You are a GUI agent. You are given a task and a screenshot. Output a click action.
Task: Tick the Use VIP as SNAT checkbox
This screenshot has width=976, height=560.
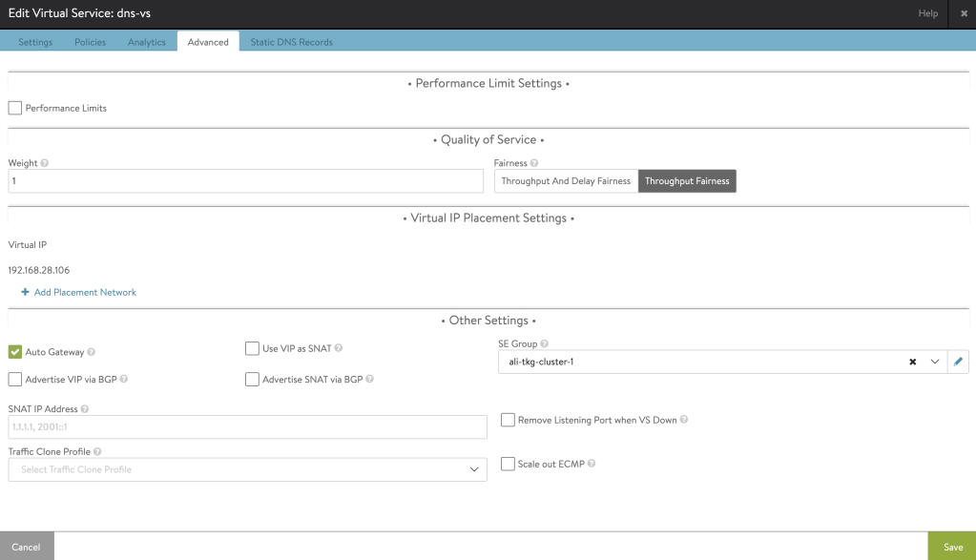tap(252, 349)
